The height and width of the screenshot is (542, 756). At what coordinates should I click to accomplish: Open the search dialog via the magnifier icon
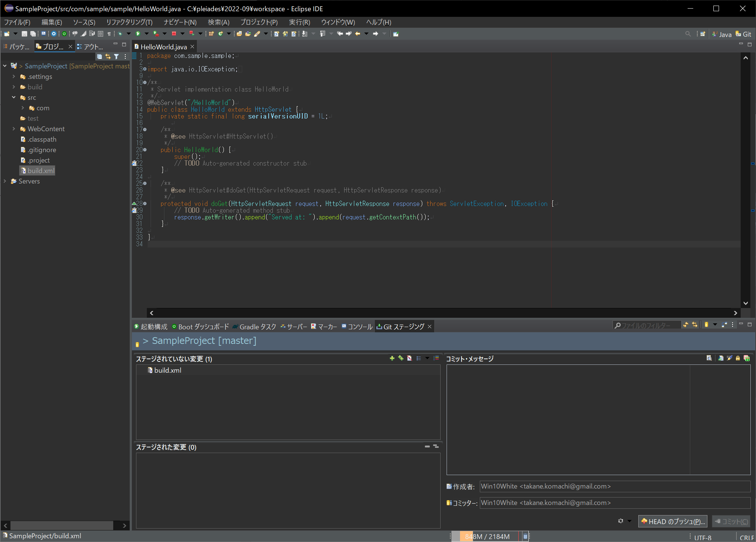click(688, 34)
